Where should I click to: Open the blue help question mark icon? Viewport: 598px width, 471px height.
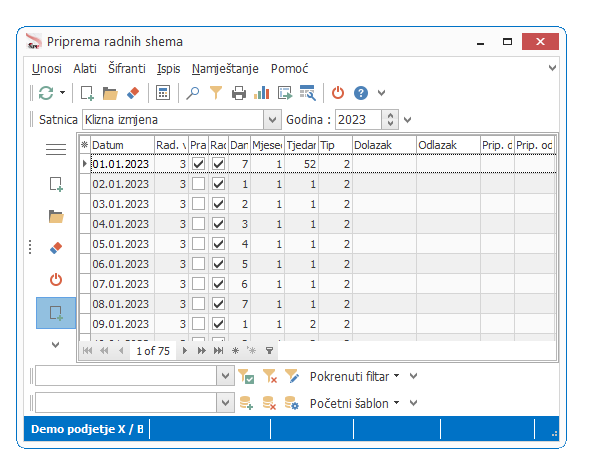361,93
